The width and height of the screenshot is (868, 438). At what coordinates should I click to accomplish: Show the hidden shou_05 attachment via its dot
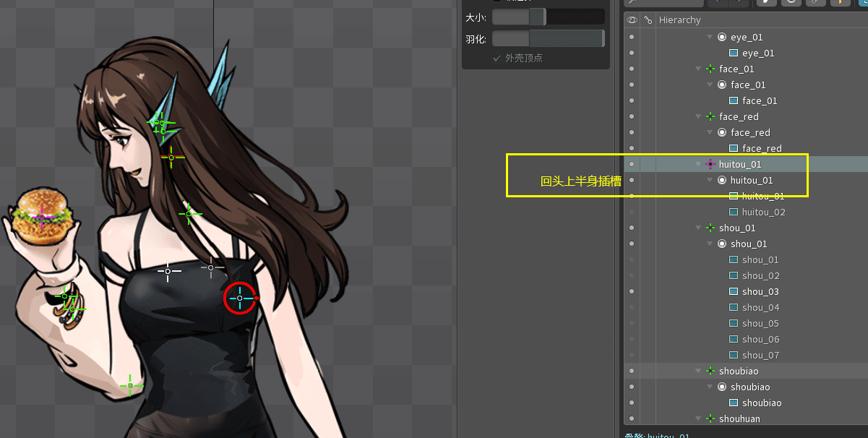tap(632, 324)
